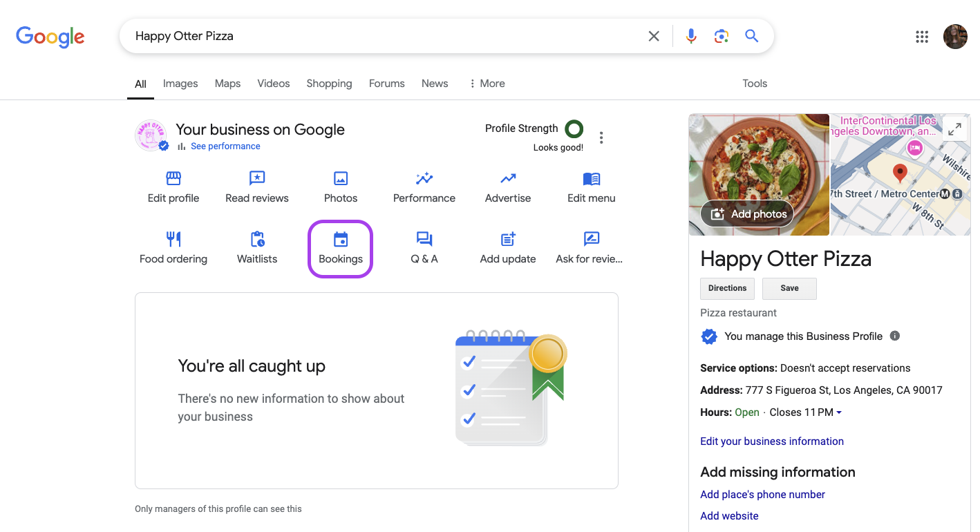The height and width of the screenshot is (532, 980).
Task: Start voice search with microphone
Action: point(691,36)
